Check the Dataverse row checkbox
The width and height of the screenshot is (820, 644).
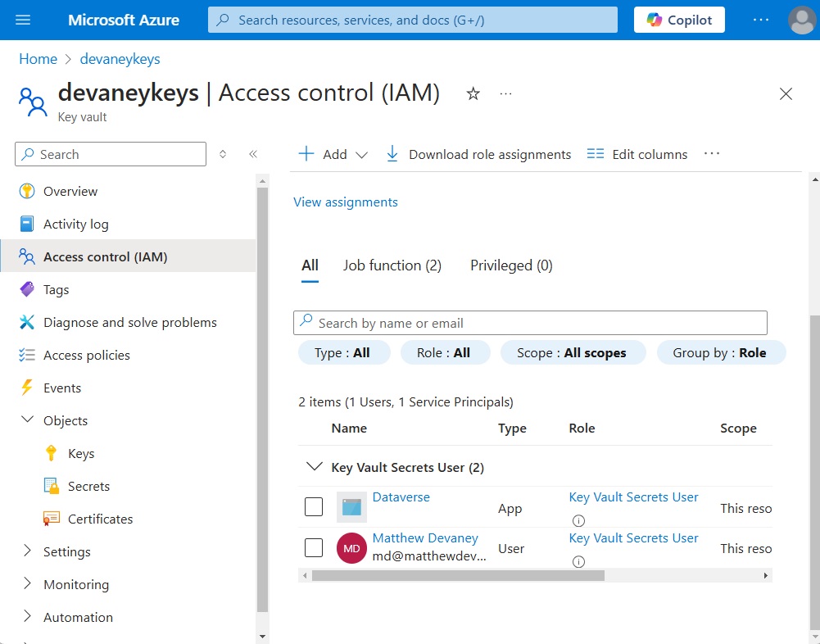(314, 506)
